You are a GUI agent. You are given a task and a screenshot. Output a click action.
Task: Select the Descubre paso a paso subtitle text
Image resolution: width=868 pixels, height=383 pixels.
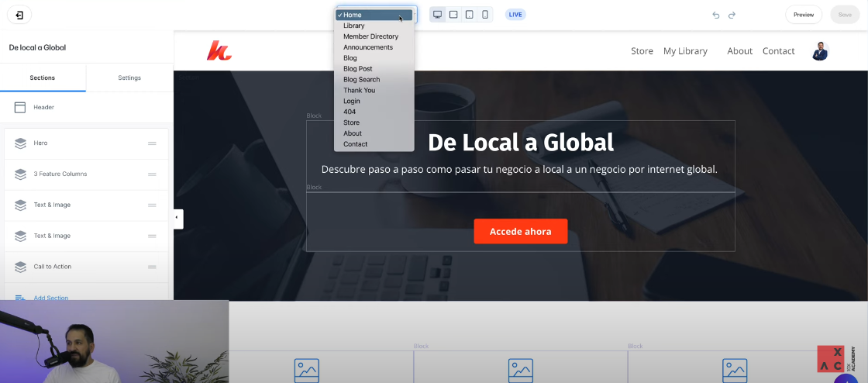coord(519,169)
